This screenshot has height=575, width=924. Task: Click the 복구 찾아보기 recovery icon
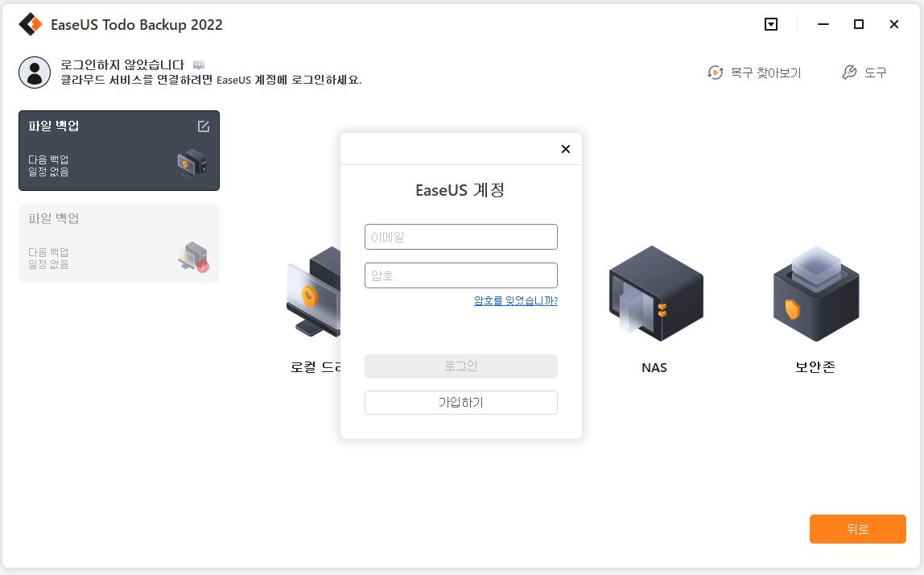(x=715, y=72)
